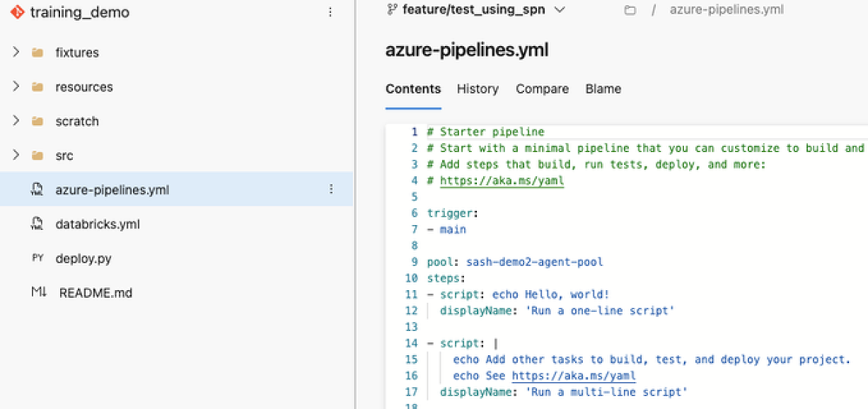Open more actions for azure-pipelines.yml row
This screenshot has height=409, width=868.
(x=330, y=190)
